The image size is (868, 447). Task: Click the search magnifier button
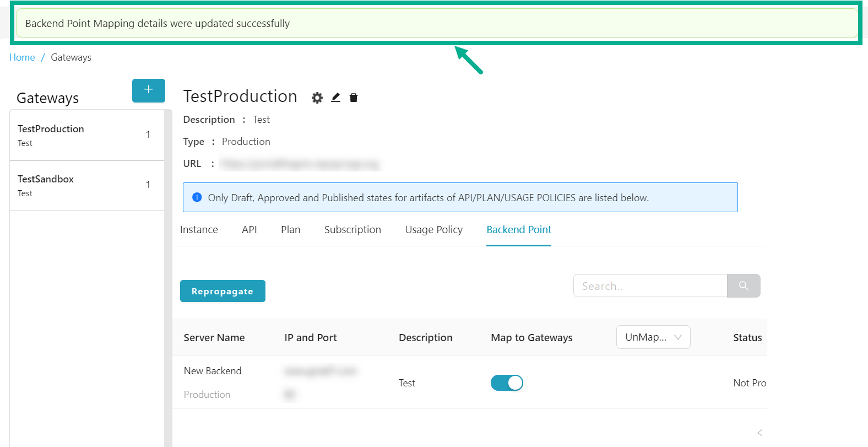744,286
